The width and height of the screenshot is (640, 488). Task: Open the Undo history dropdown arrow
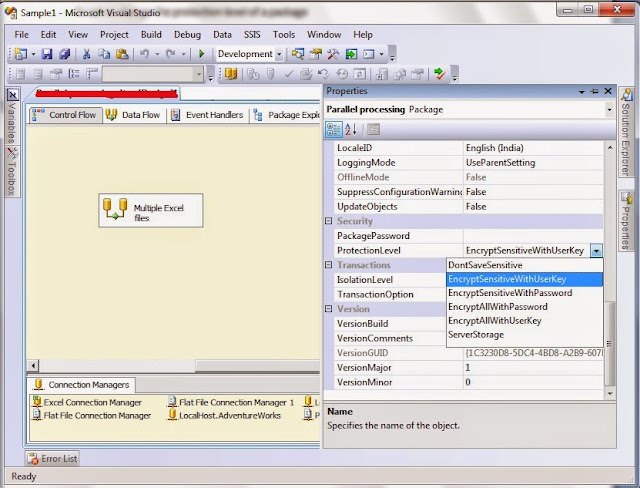click(x=157, y=54)
